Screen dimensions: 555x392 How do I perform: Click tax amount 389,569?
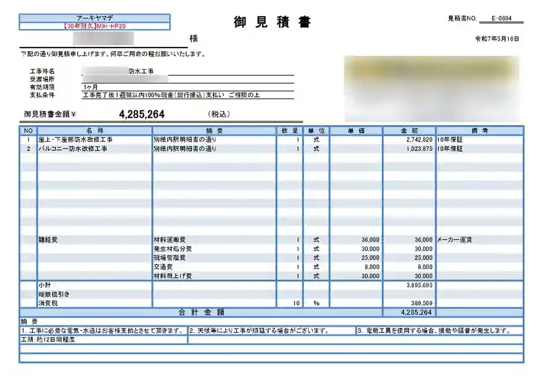[x=422, y=303]
